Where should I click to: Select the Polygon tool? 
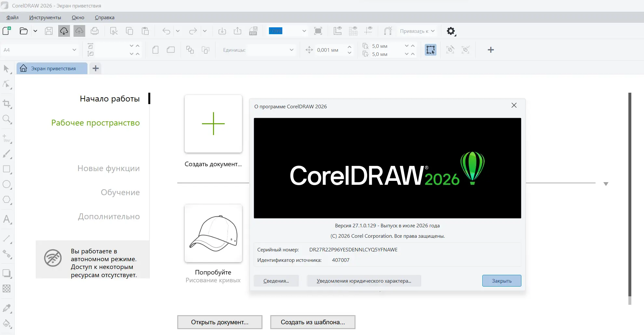tap(7, 200)
